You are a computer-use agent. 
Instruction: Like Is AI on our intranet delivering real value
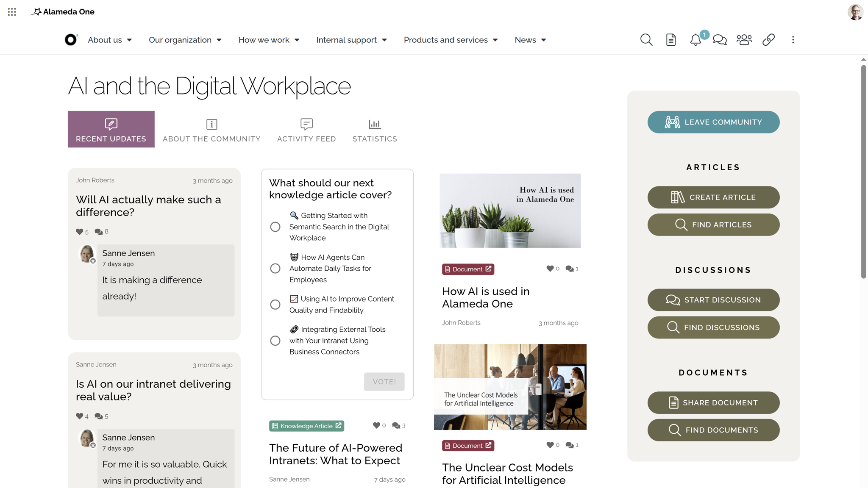point(80,416)
